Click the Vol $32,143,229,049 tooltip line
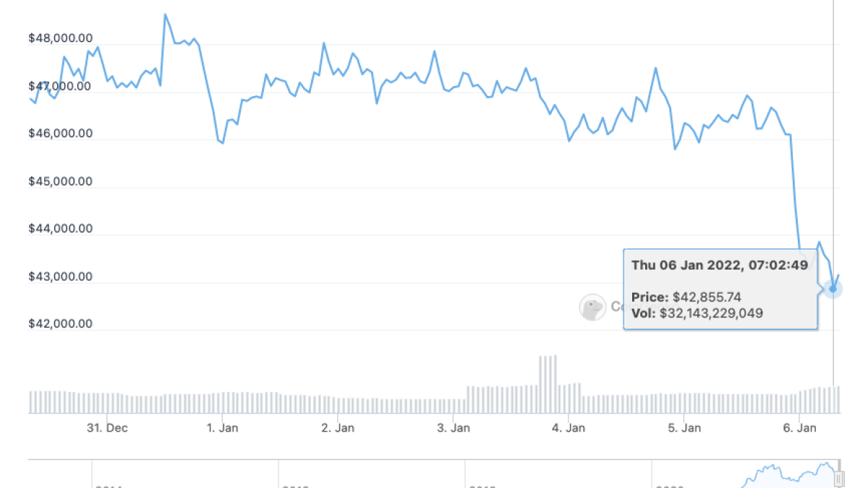The image size is (868, 488). coord(697,312)
